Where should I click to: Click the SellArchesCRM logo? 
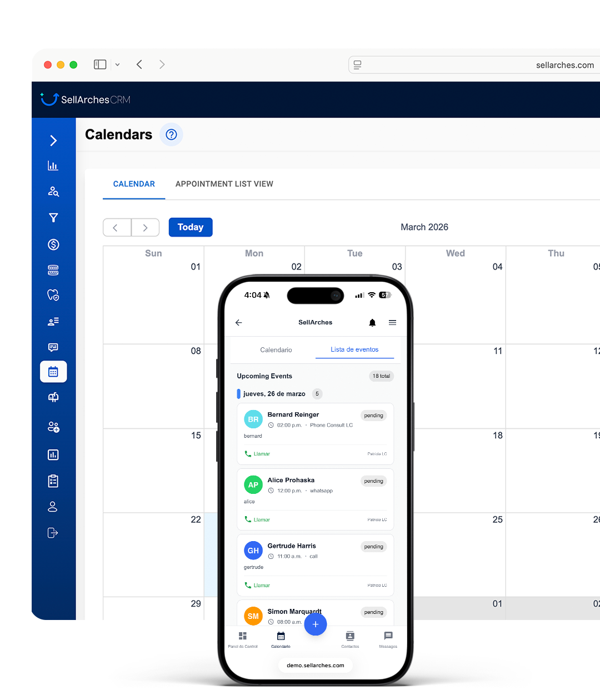[x=86, y=99]
